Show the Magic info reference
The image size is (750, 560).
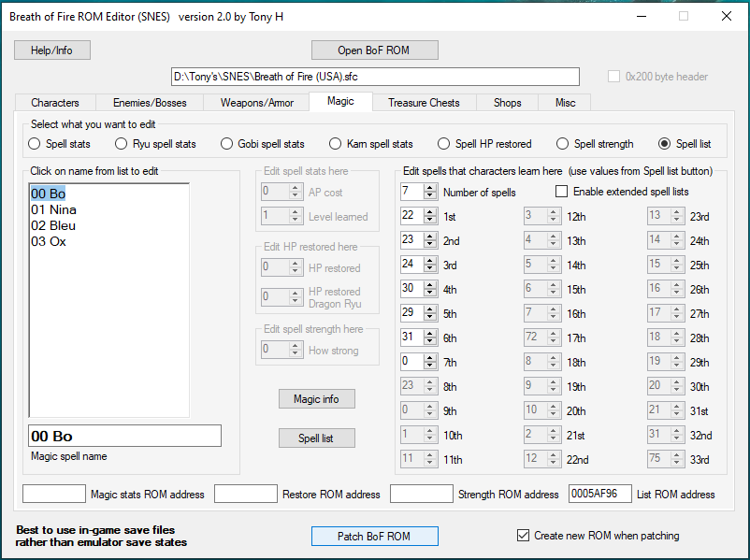tap(317, 399)
